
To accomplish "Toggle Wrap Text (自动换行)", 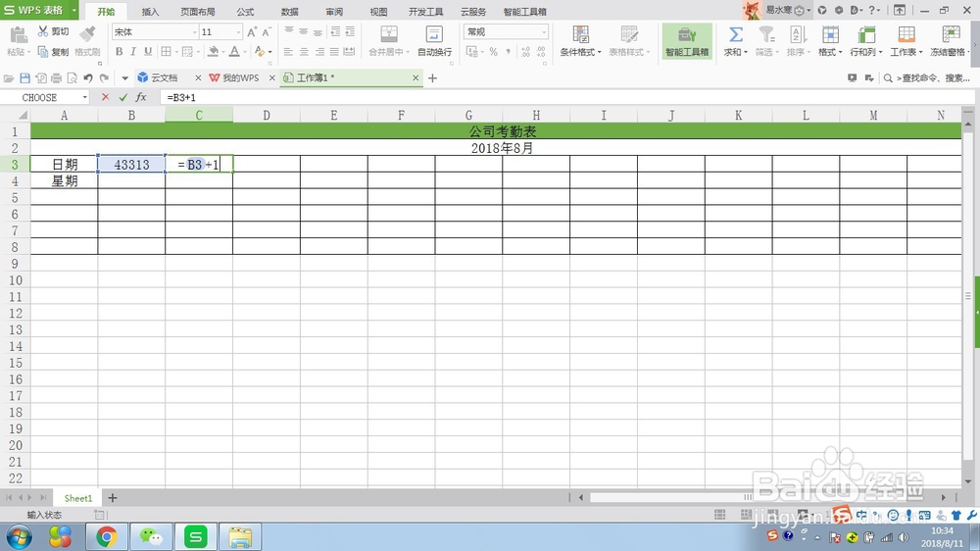I will (434, 41).
